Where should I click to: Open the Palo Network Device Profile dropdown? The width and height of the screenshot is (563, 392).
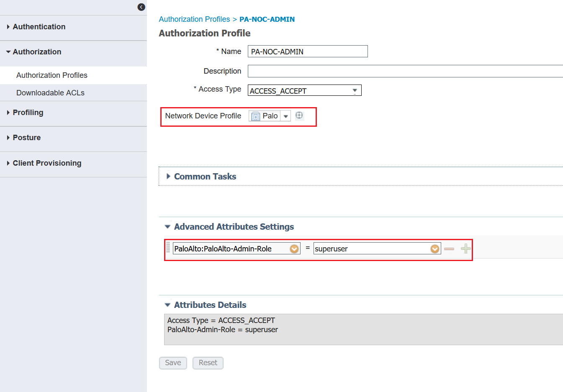[x=285, y=115]
